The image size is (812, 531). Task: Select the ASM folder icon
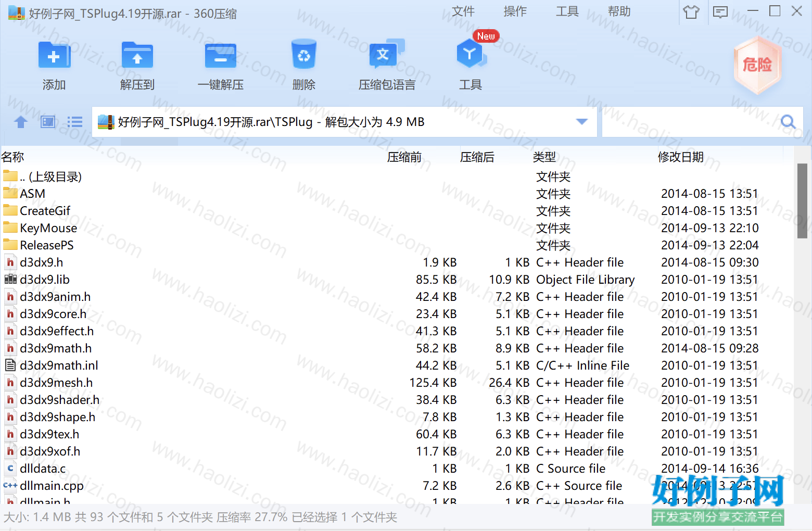10,193
